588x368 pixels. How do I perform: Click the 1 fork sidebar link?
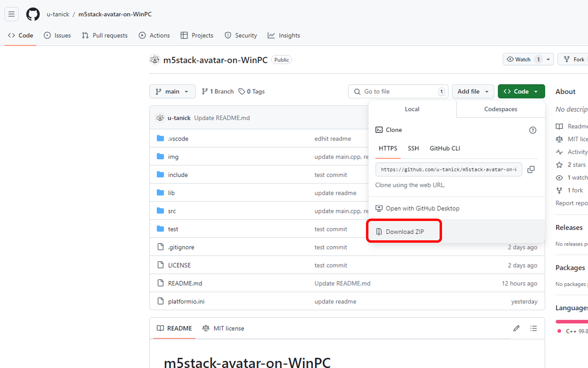click(569, 190)
